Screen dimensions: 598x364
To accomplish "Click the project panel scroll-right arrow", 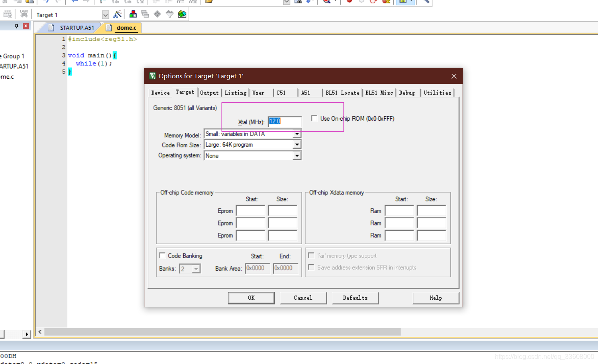I will tap(27, 334).
